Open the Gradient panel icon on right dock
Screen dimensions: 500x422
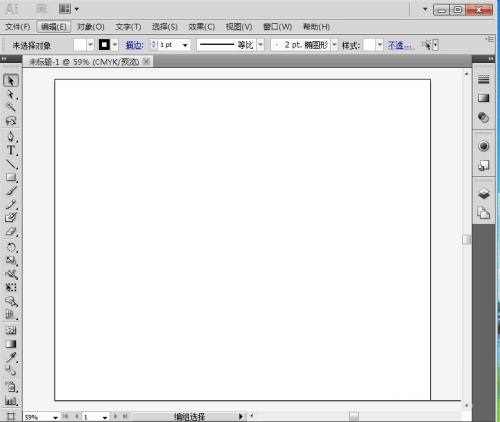(x=483, y=98)
